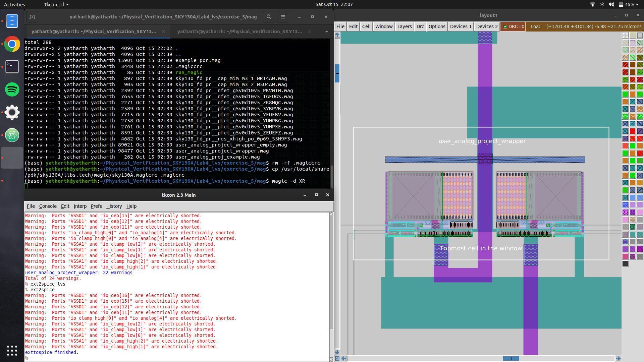This screenshot has height=362, width=644.
Task: Open tkcon Edit menu
Action: pyautogui.click(x=65, y=206)
